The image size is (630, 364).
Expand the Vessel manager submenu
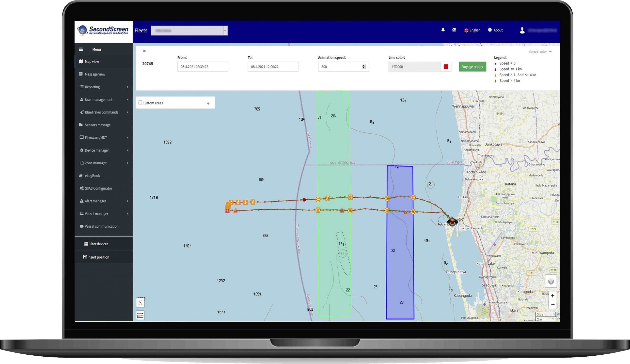104,214
